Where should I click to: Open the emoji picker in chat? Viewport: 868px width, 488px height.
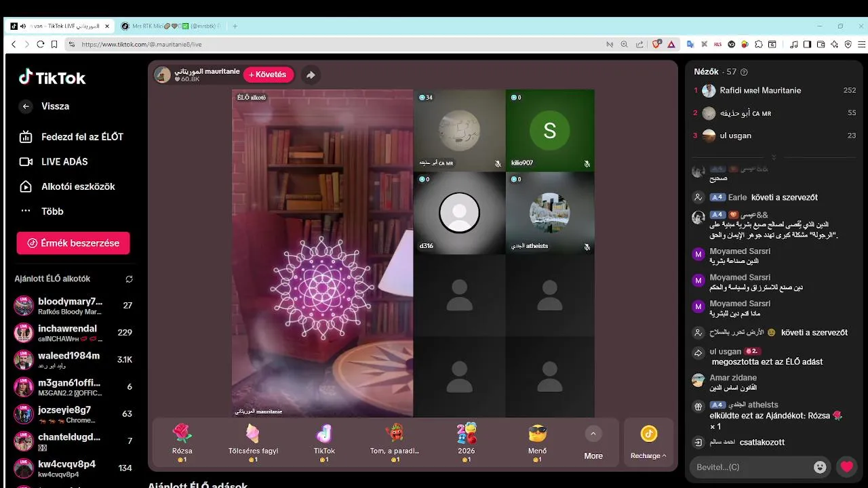click(x=820, y=467)
